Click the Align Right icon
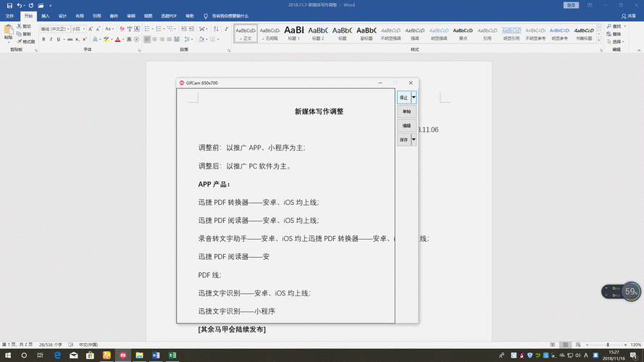The width and height of the screenshot is (644, 362). point(162,39)
